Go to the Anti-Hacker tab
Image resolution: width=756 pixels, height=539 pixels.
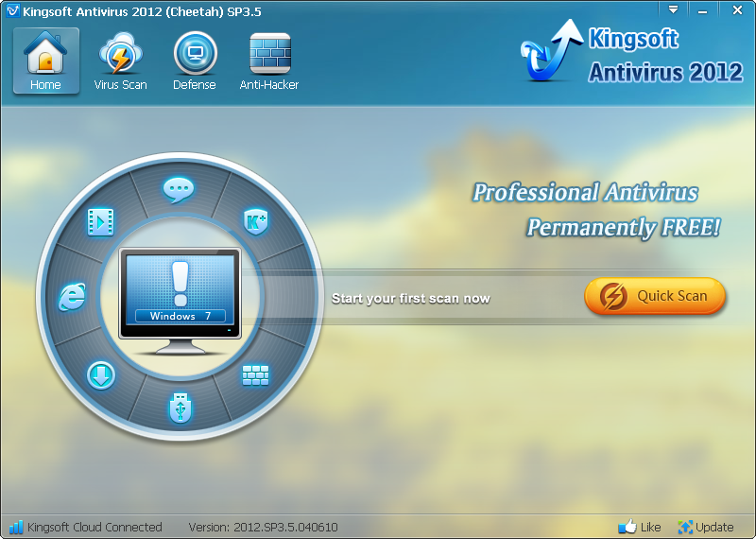coord(269,61)
